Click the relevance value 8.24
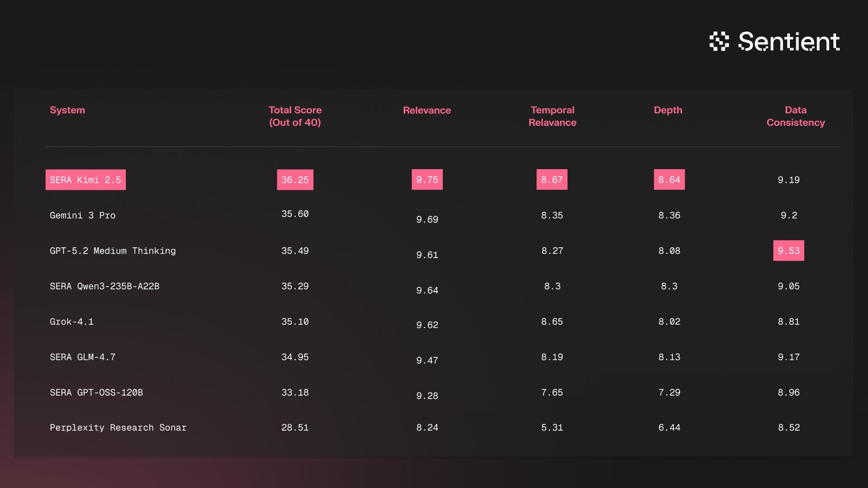This screenshot has width=868, height=488. pyautogui.click(x=427, y=428)
